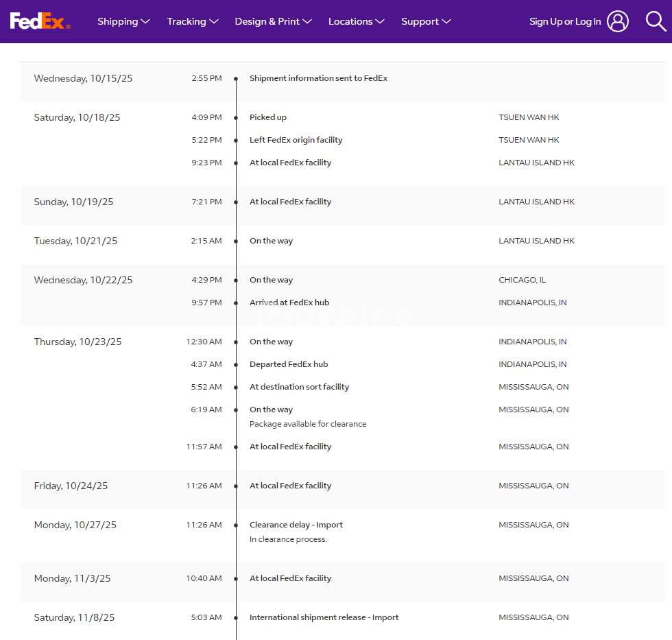
Task: Click the International shipment release timeline dot
Action: pyautogui.click(x=236, y=618)
